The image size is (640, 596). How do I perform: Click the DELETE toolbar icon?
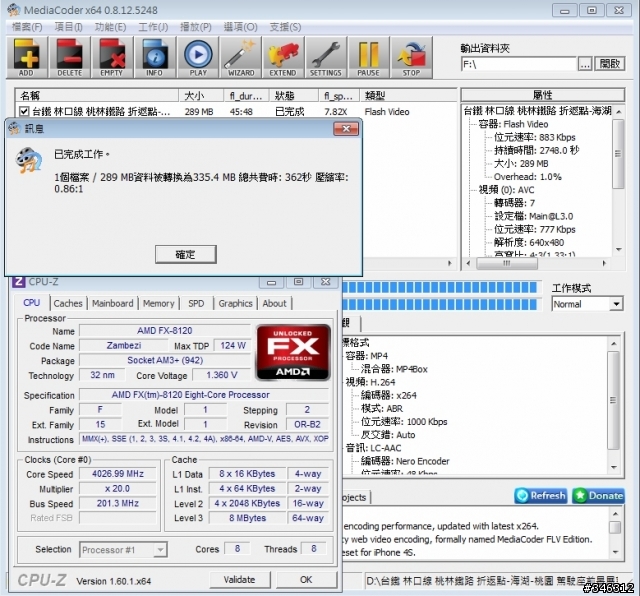(69, 57)
